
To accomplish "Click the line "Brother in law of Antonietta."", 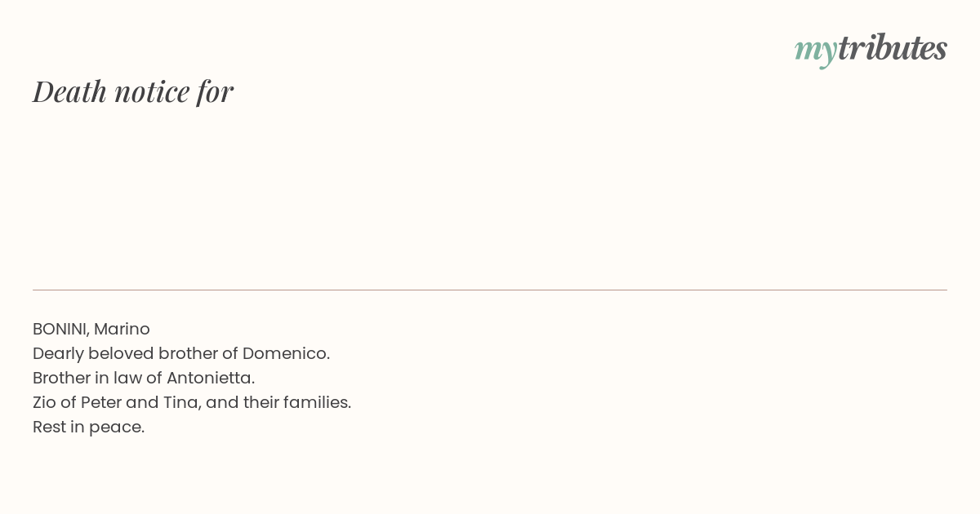I will coord(144,378).
